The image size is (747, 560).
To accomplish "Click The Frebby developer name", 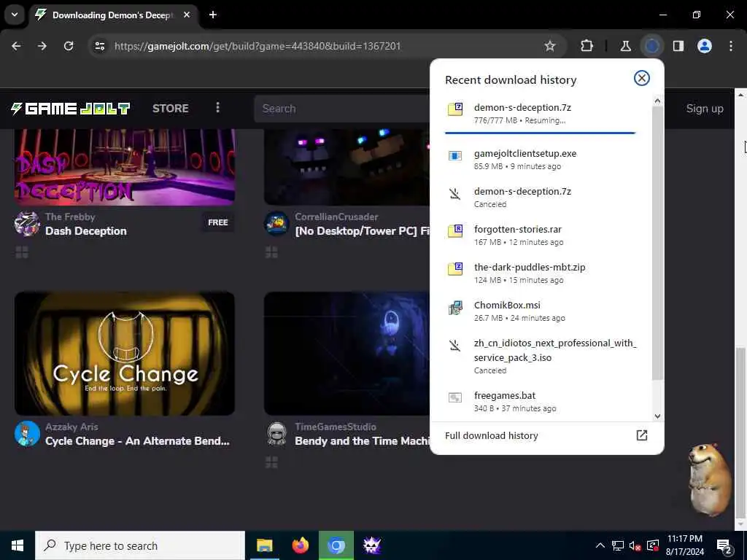I will click(x=70, y=217).
